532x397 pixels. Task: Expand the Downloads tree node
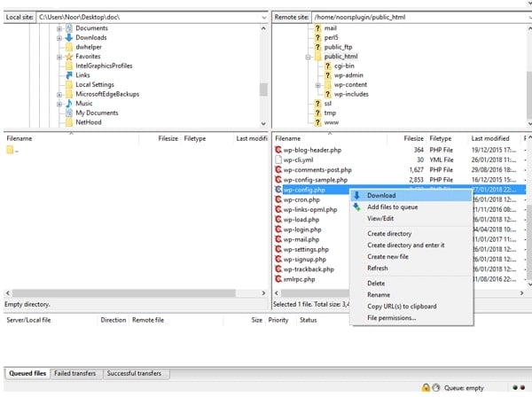click(59, 38)
